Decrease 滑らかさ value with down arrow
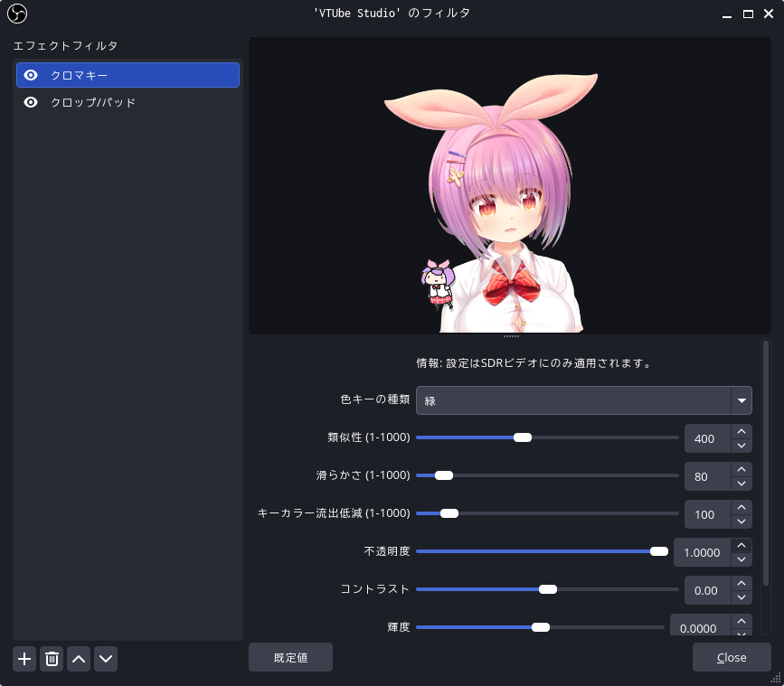 tap(741, 484)
